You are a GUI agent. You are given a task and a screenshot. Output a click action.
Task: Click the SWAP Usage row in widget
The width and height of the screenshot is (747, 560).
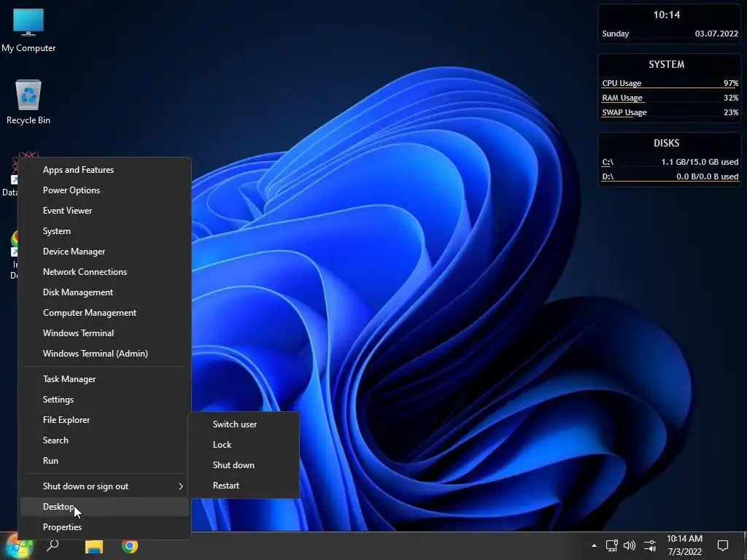670,113
